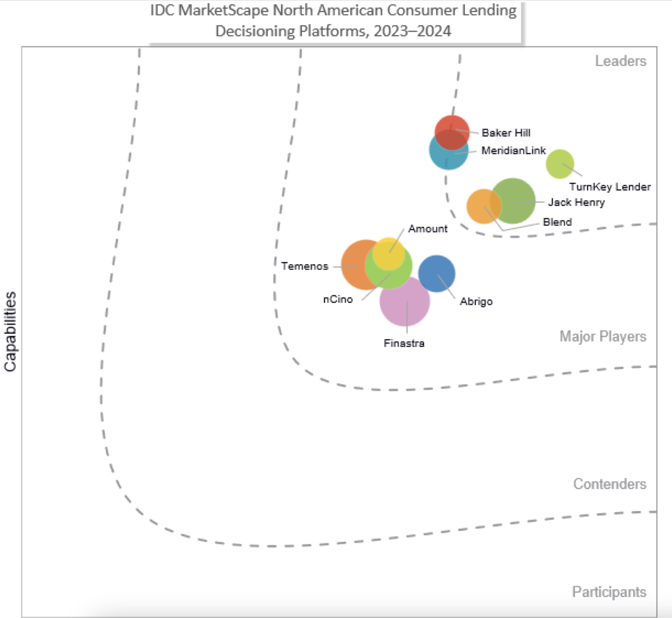
Task: Click the large green Jack Henry bubble
Action: pos(512,201)
